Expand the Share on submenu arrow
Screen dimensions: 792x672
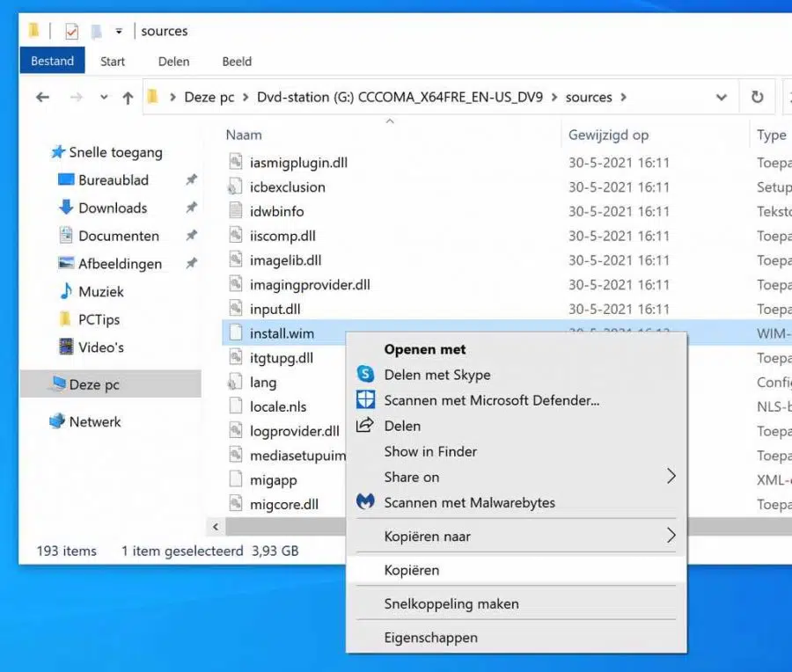671,476
